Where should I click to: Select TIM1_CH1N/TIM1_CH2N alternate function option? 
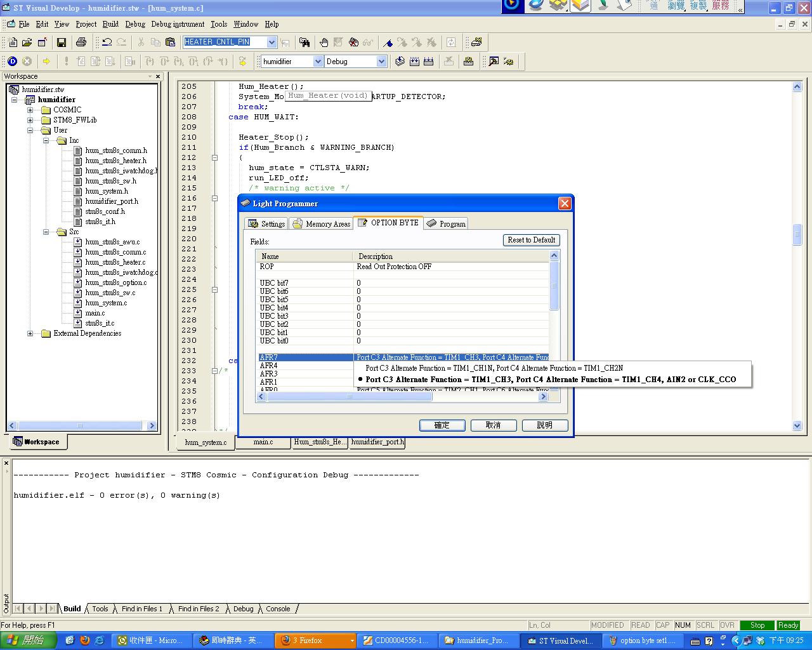click(494, 368)
